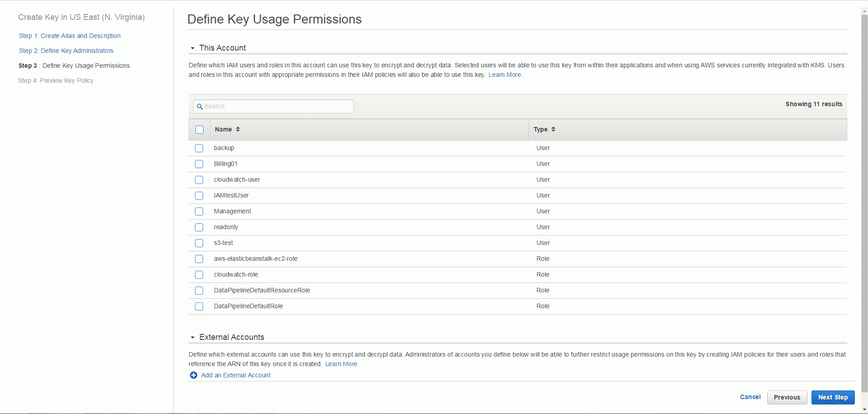Open Learn More link under This Account
The width and height of the screenshot is (868, 414).
(505, 75)
